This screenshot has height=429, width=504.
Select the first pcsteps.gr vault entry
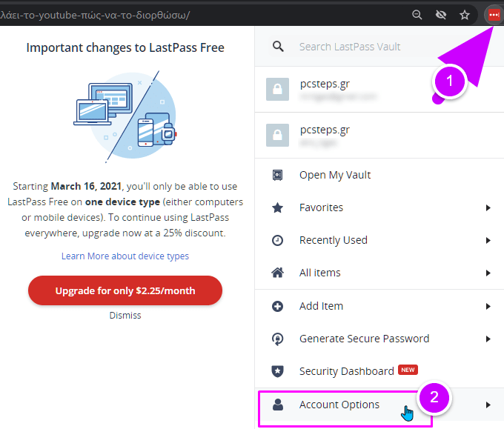[x=379, y=90]
